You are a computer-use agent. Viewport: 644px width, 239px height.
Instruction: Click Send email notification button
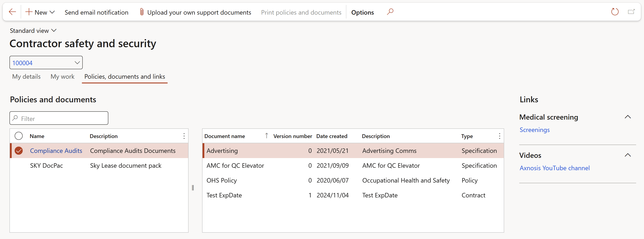coord(96,12)
